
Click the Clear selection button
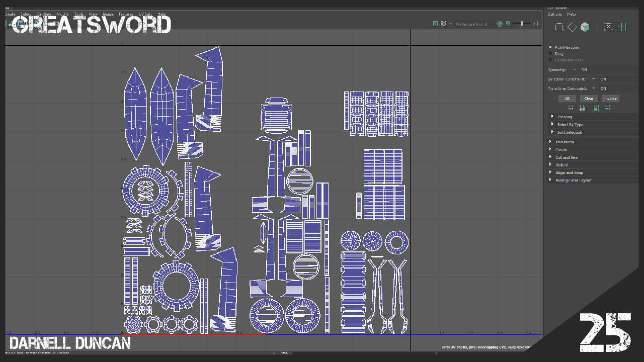coord(589,99)
